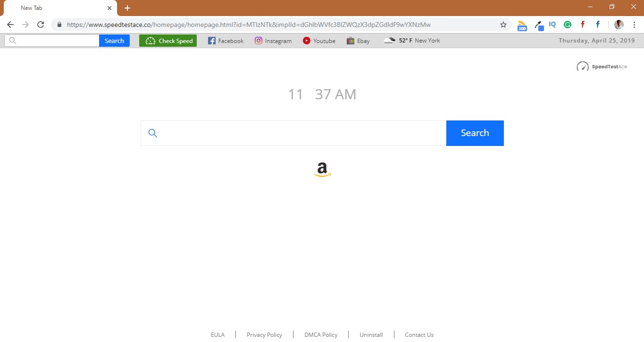The image size is (644, 342).
Task: Bookmark the page with the star icon
Action: pyautogui.click(x=503, y=24)
